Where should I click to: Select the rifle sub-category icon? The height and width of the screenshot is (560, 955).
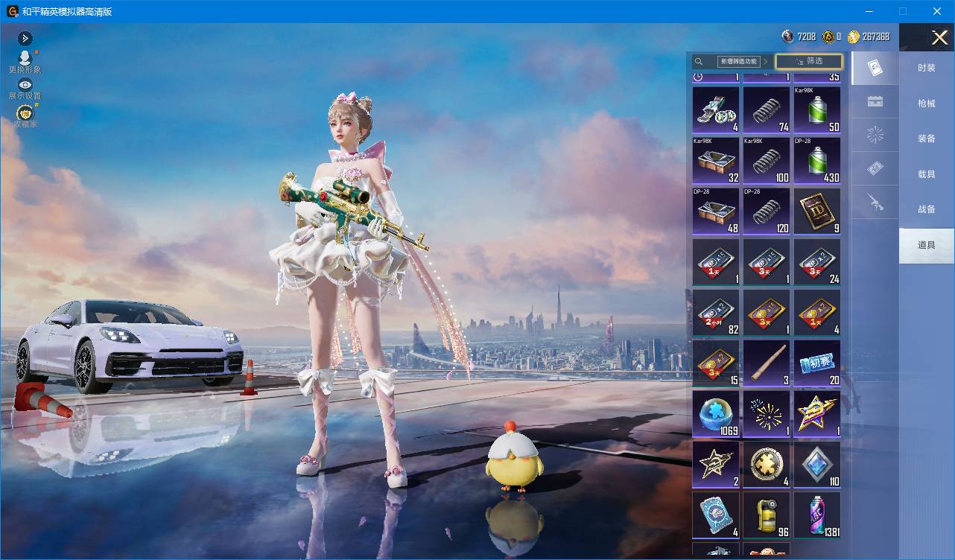click(x=875, y=202)
